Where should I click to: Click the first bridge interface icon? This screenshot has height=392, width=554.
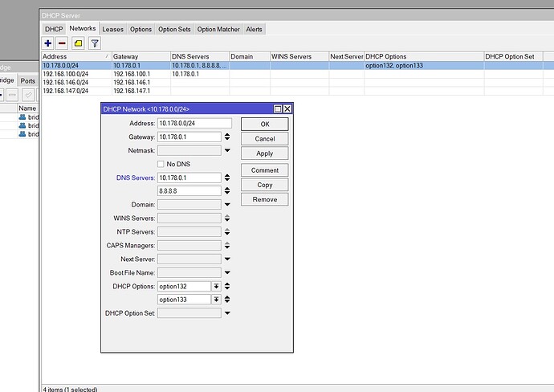click(x=22, y=117)
